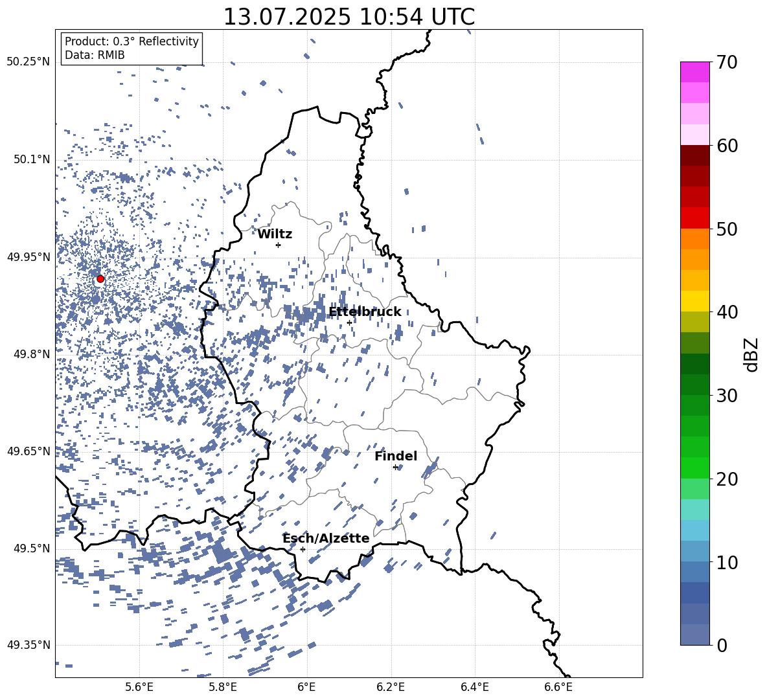Click the timestamp title 13.07.2025 10:54 UTC
The image size is (767, 700).
(x=349, y=17)
